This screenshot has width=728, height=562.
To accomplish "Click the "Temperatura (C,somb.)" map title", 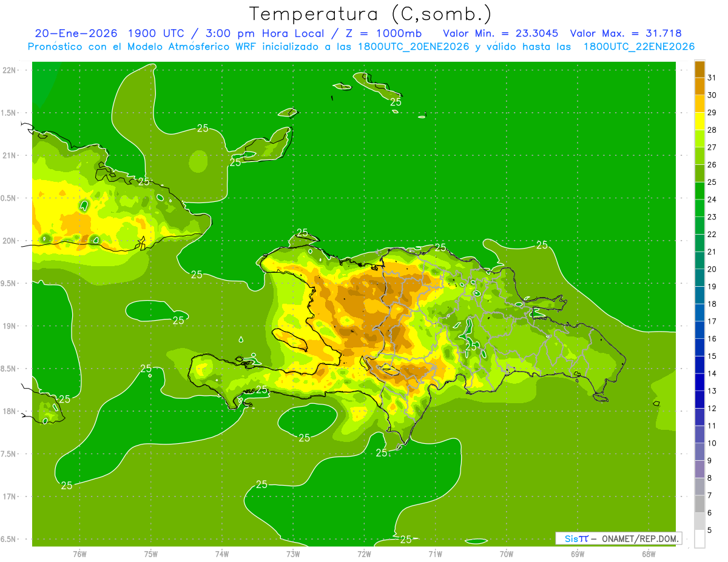I will point(370,13).
